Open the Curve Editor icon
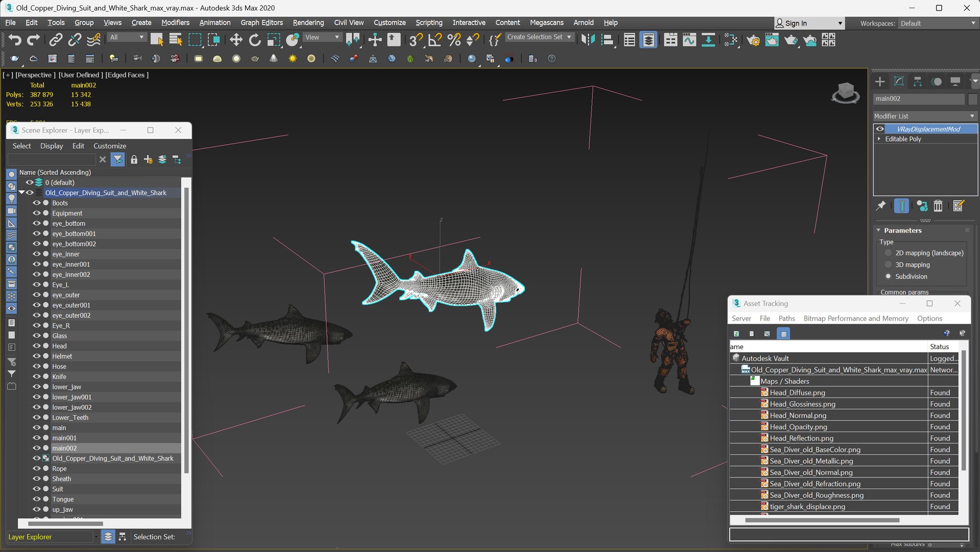Screen dimensions: 980x552 (689, 40)
